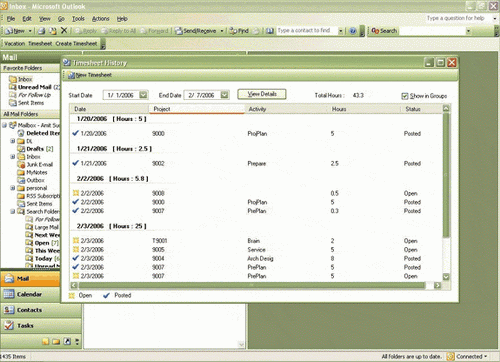This screenshot has height=362, width=500.
Task: Select the 1/20/2006 ProjPlan timesheet row
Action: (256, 133)
